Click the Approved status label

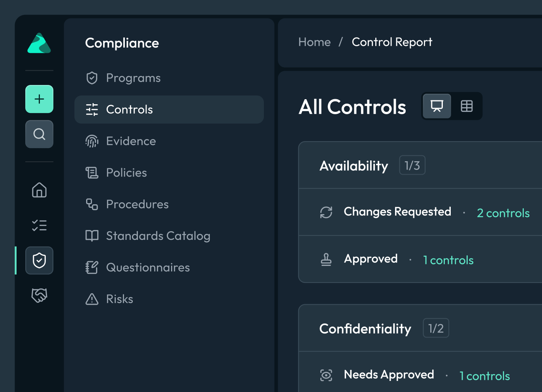tap(371, 259)
